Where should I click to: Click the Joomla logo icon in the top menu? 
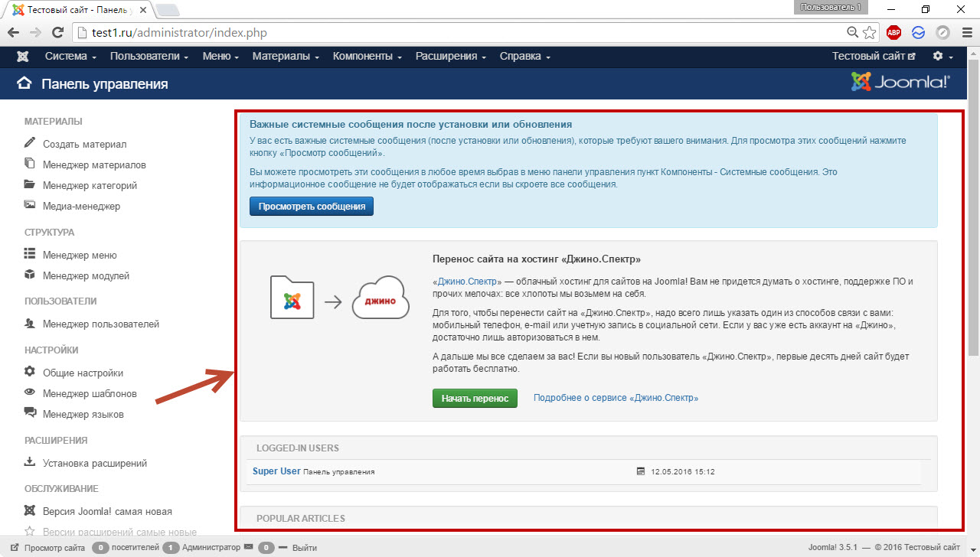pos(23,57)
